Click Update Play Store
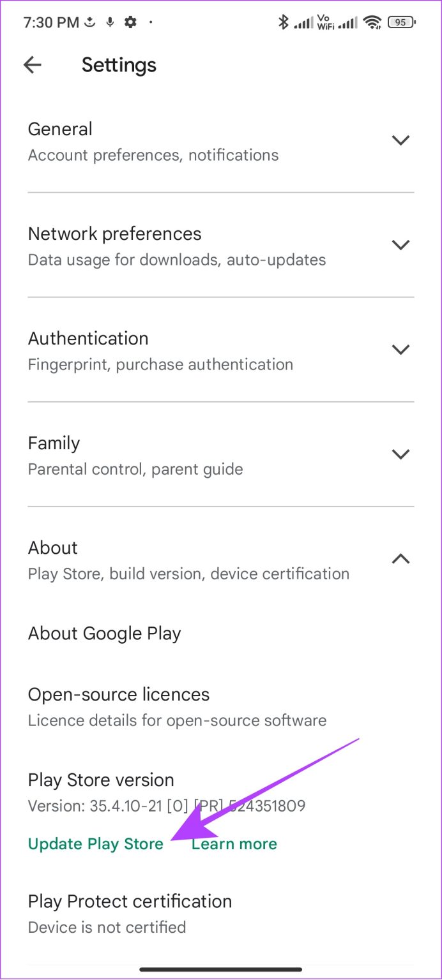 pos(95,843)
